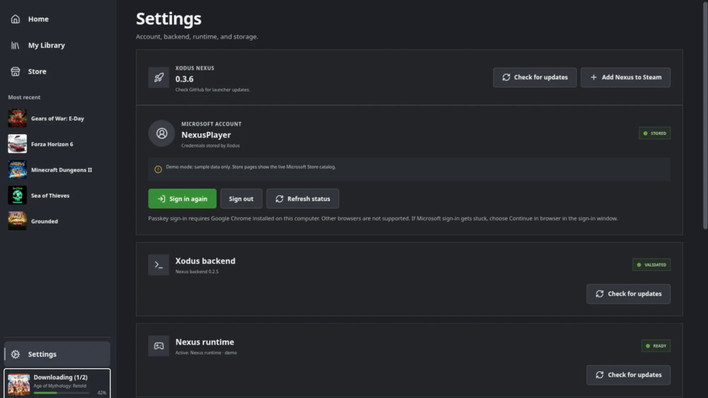Check for updates for Nexus runtime
This screenshot has height=398, width=708.
click(628, 375)
